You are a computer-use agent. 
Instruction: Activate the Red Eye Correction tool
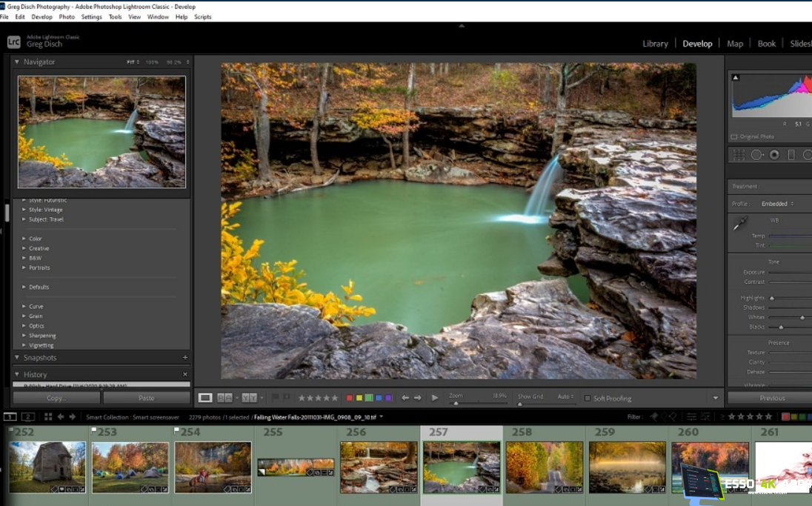coord(774,155)
